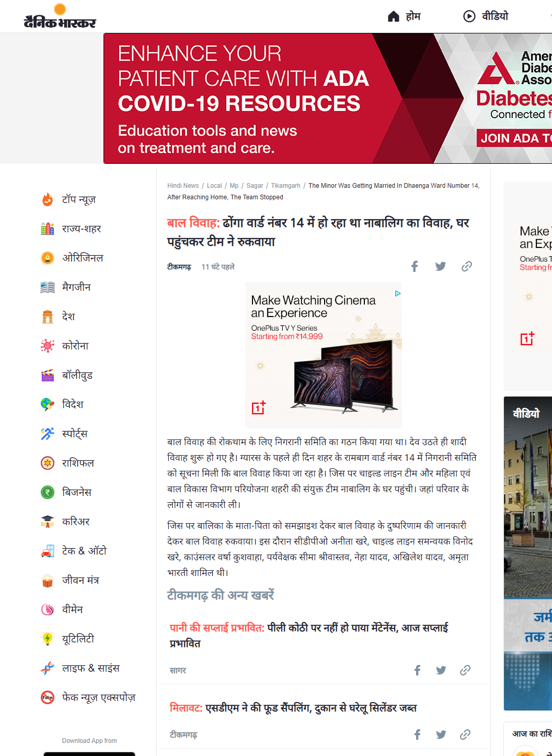The image size is (552, 756).
Task: Select टॉप न्यूज़ in sidebar
Action: [x=79, y=199]
